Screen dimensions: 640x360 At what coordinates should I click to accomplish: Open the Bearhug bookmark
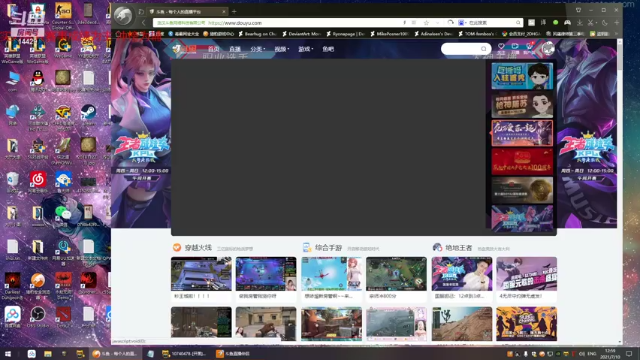(x=258, y=34)
